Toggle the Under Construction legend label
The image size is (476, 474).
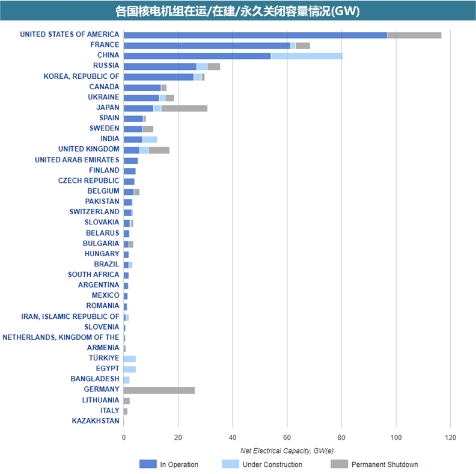pyautogui.click(x=272, y=464)
